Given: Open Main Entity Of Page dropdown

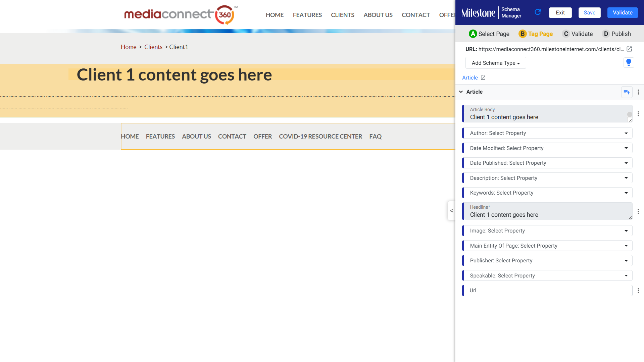Looking at the screenshot, I should (x=547, y=246).
